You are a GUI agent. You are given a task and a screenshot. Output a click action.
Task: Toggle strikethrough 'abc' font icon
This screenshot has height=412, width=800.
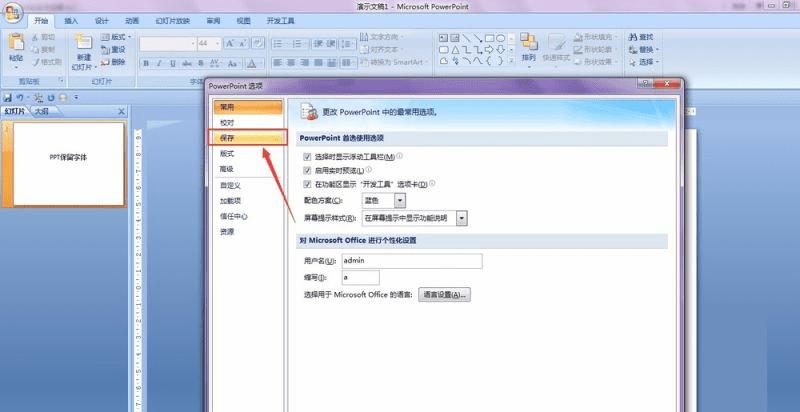187,64
